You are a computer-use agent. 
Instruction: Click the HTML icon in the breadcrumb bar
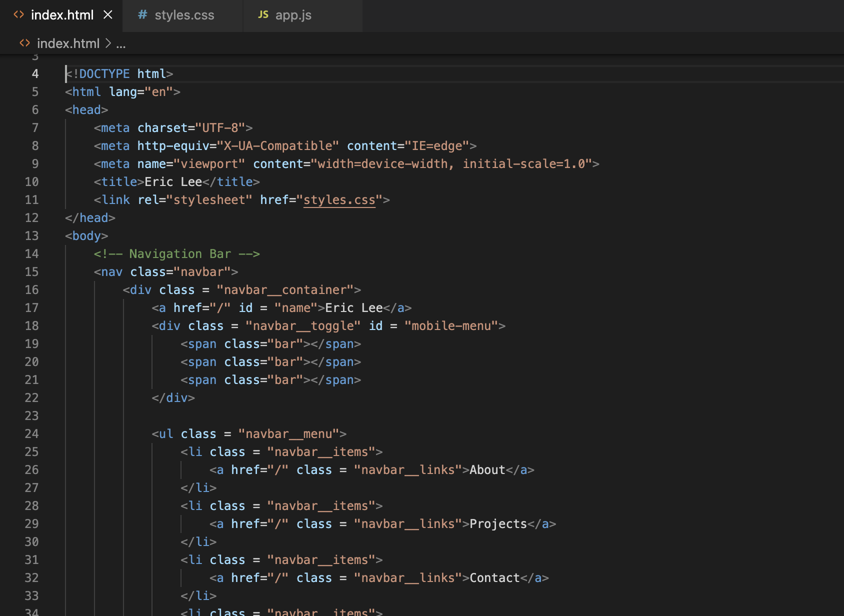(25, 43)
